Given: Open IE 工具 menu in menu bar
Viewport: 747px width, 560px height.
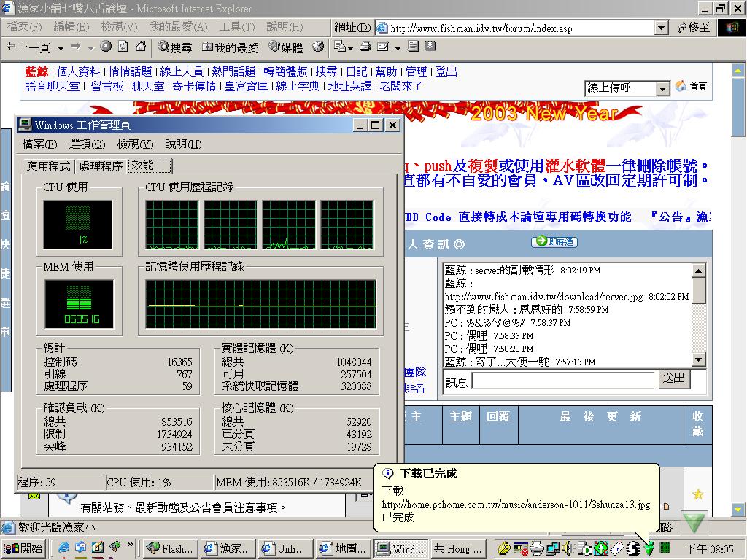Looking at the screenshot, I should [x=237, y=27].
